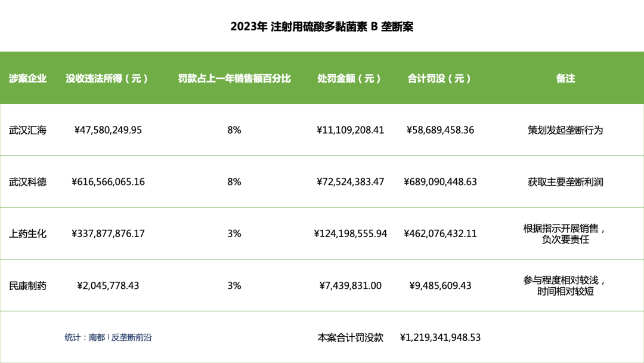Click the 合计罚没（元）column header
This screenshot has height=363, width=644.
click(439, 78)
